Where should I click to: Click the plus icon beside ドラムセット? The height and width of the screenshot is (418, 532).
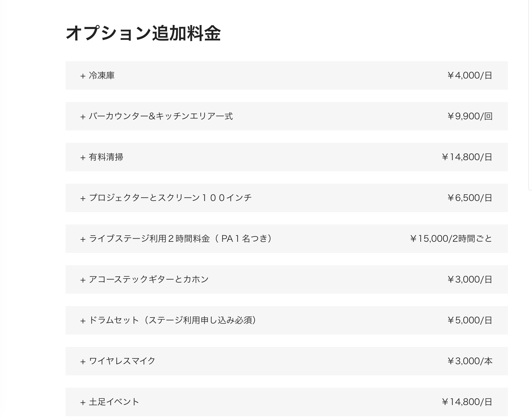[83, 321]
